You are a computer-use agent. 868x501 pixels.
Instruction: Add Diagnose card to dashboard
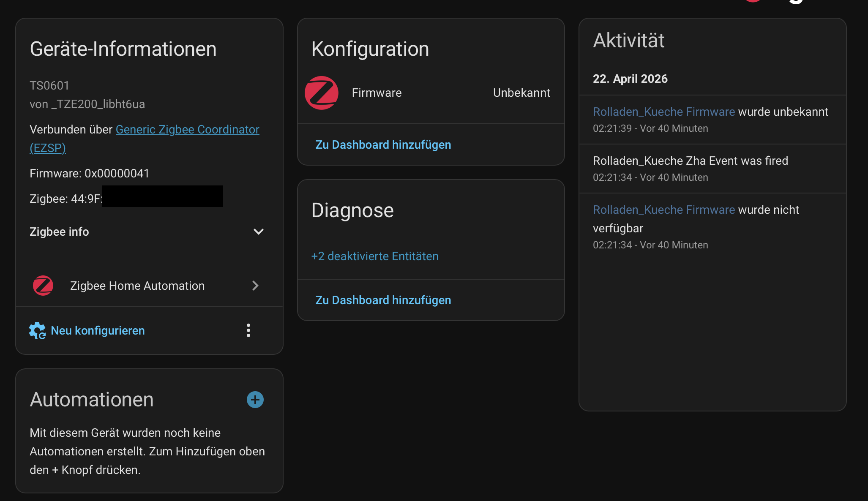point(383,300)
